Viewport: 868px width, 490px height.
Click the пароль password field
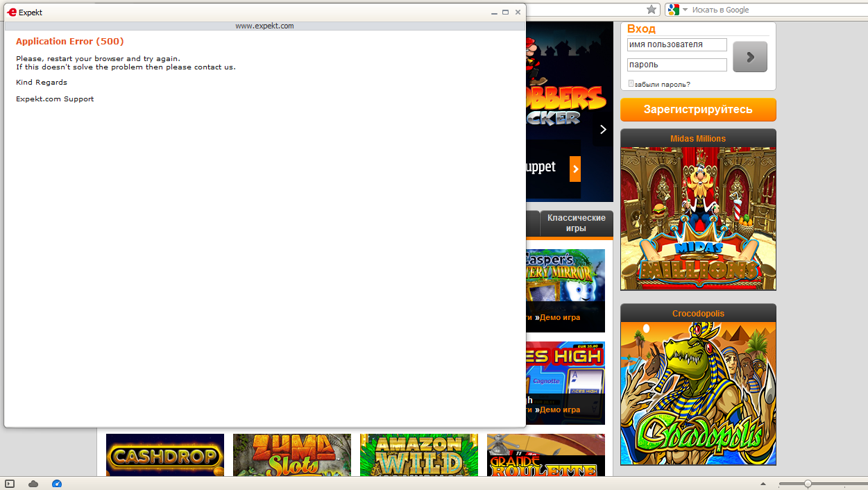(x=677, y=65)
